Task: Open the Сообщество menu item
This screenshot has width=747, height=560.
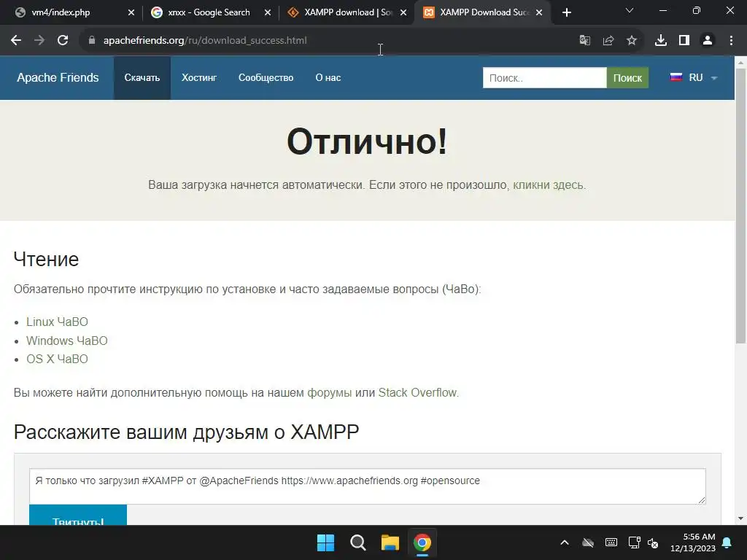Action: pyautogui.click(x=266, y=77)
